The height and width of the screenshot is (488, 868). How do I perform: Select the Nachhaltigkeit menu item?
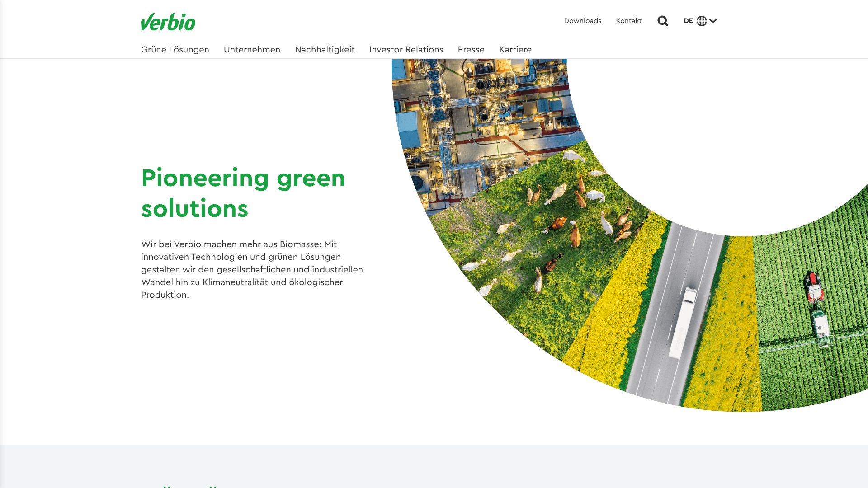click(x=325, y=49)
